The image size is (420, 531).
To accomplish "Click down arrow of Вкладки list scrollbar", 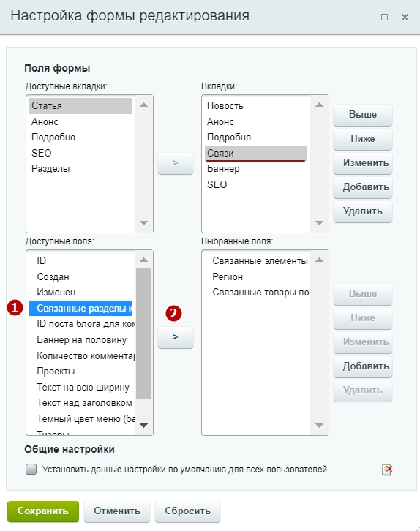I will [x=319, y=223].
